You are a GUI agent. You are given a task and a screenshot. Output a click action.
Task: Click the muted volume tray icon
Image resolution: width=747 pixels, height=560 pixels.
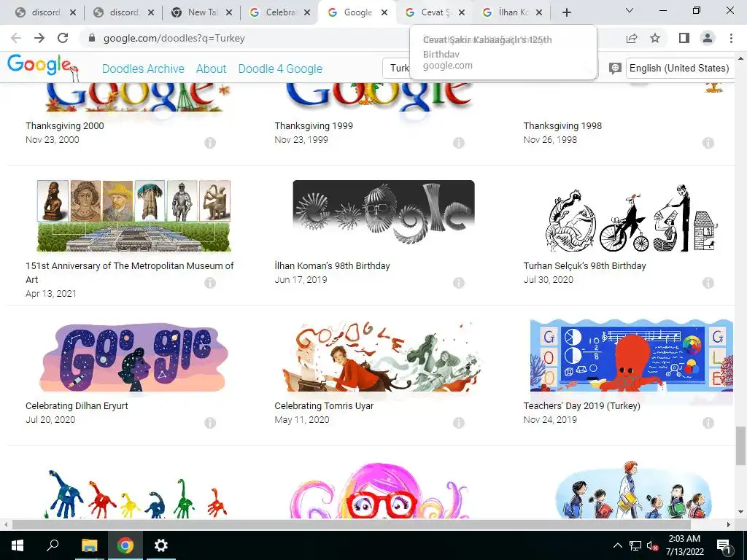pyautogui.click(x=653, y=545)
